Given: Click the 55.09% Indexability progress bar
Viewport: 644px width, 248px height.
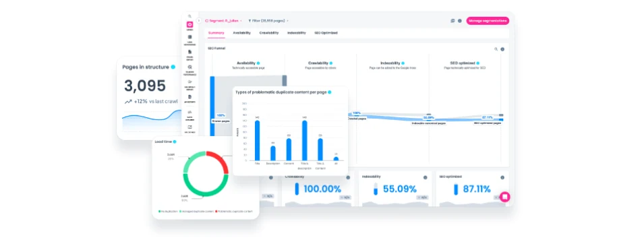Looking at the screenshot, I should click(x=376, y=189).
